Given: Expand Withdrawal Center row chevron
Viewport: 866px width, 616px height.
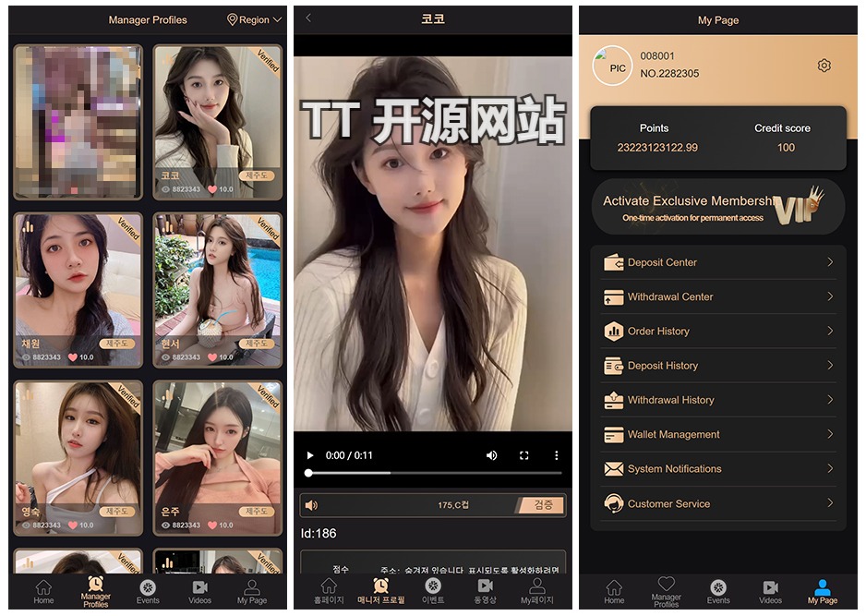Looking at the screenshot, I should pos(830,296).
